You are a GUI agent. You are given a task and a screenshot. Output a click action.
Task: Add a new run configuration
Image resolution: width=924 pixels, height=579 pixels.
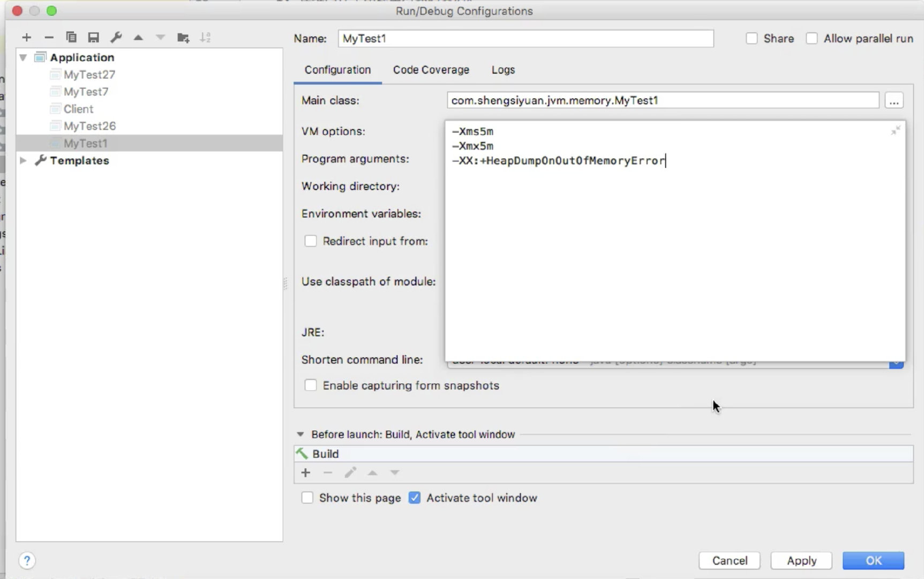[x=27, y=38]
